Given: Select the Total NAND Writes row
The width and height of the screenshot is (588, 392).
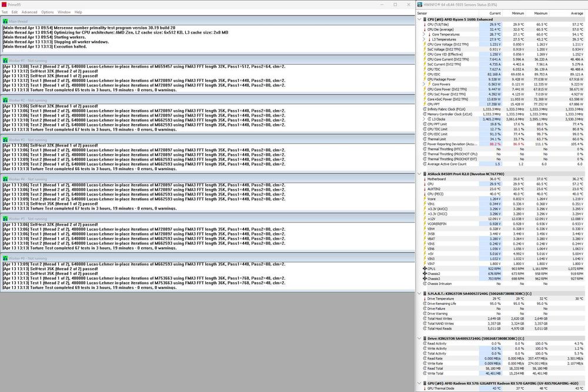Looking at the screenshot, I should click(503, 324).
